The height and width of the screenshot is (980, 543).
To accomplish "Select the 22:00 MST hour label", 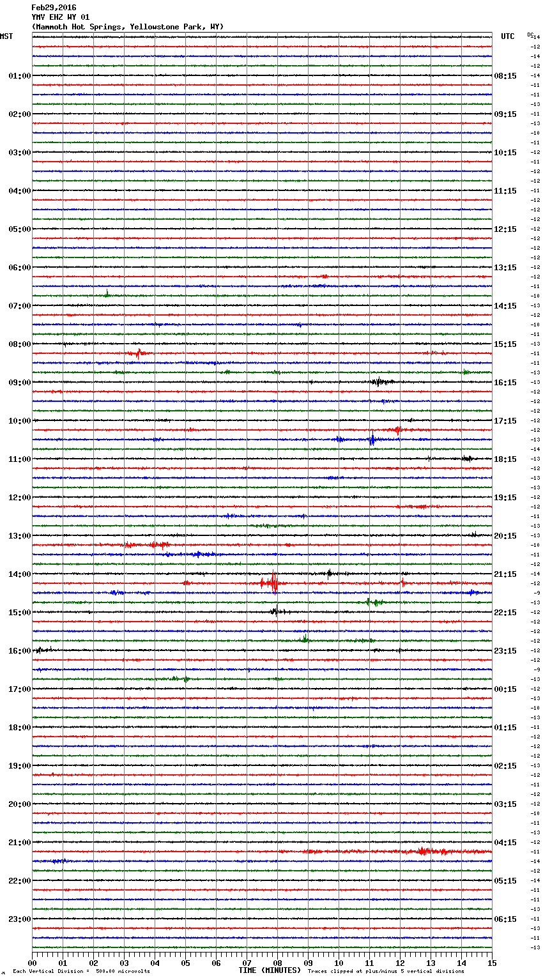I will point(19,881).
